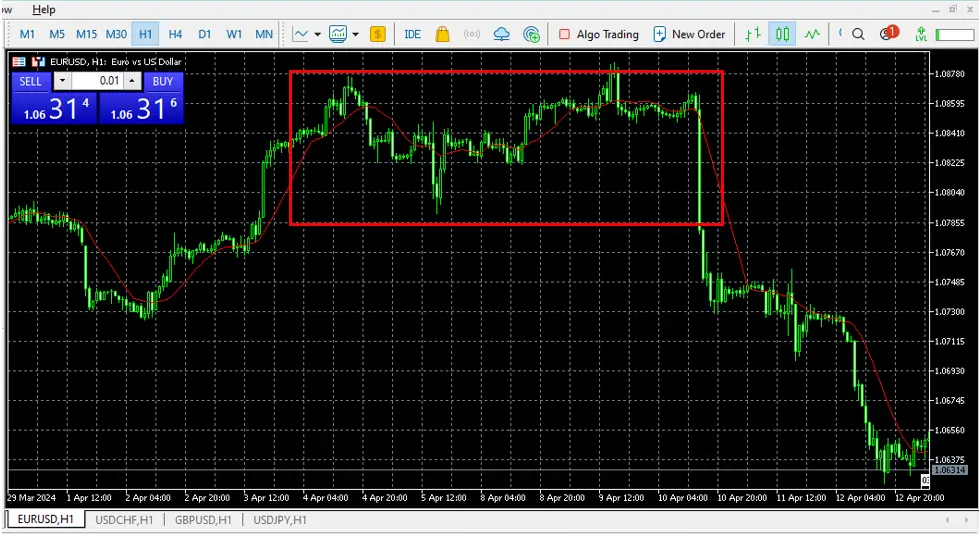Open the Market shopping bag icon
This screenshot has width=979, height=534.
442,34
